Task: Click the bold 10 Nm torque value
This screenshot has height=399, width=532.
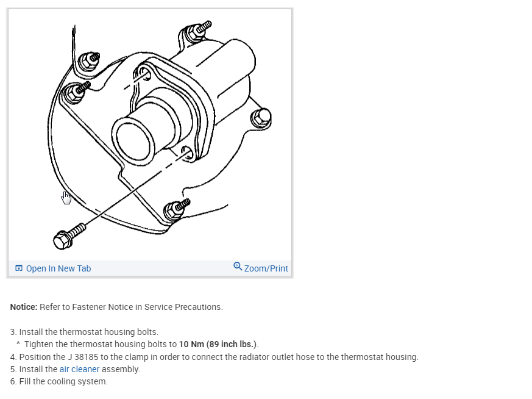Action: pyautogui.click(x=191, y=344)
